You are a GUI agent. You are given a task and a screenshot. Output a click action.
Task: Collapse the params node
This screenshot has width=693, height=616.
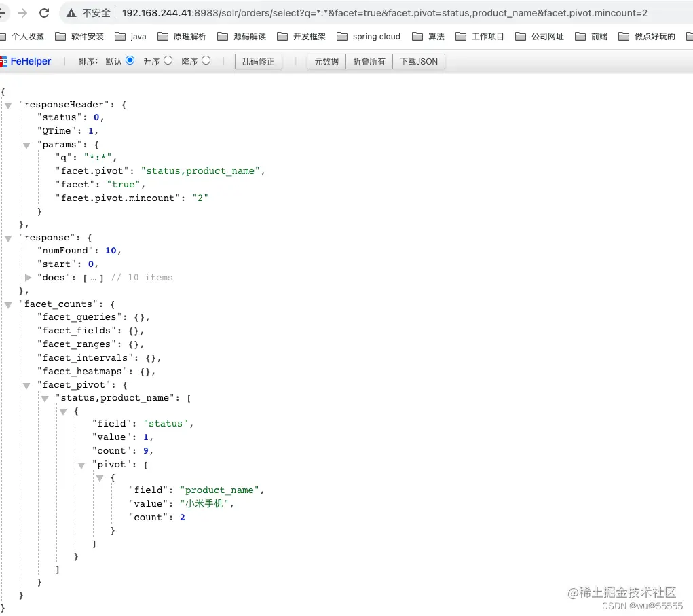coord(26,145)
